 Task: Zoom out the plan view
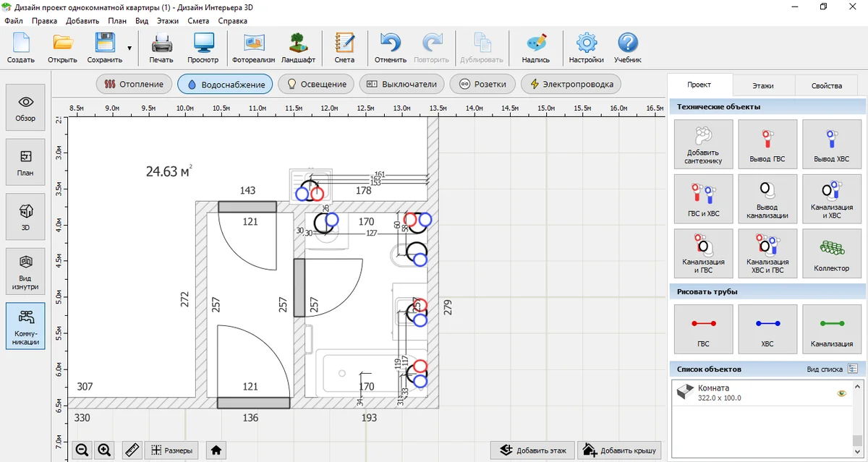click(82, 450)
